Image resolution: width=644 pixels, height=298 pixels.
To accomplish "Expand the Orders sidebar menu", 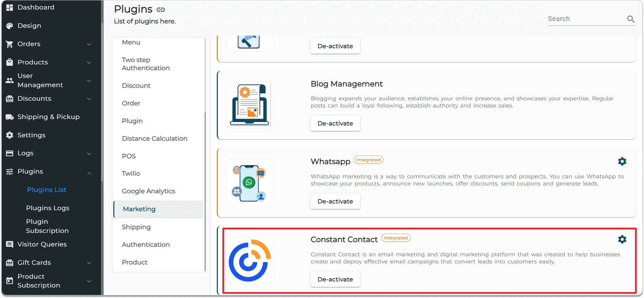I will 89,44.
